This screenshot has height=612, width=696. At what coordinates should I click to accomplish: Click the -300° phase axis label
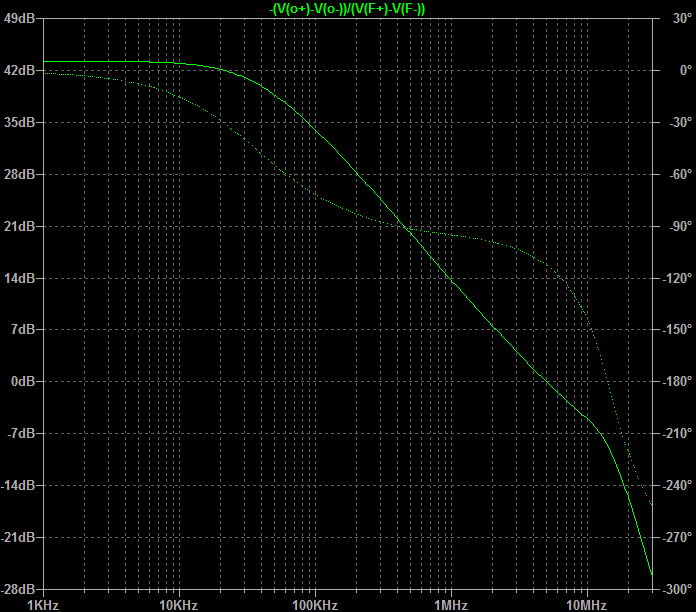(677, 589)
